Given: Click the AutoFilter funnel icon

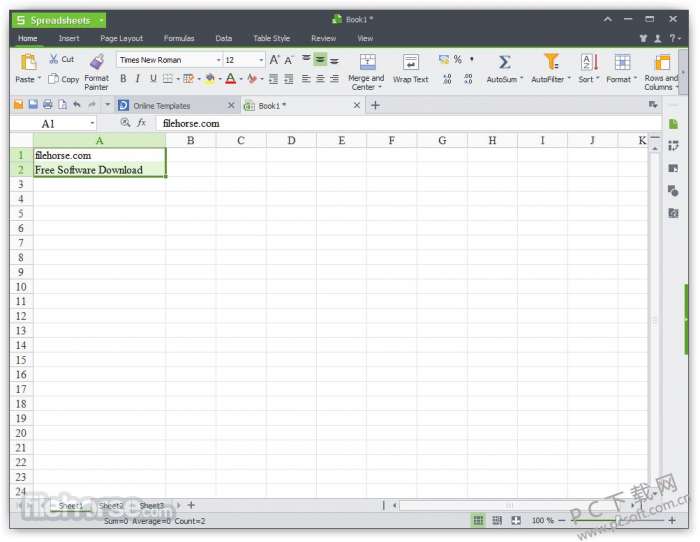Looking at the screenshot, I should click(551, 62).
